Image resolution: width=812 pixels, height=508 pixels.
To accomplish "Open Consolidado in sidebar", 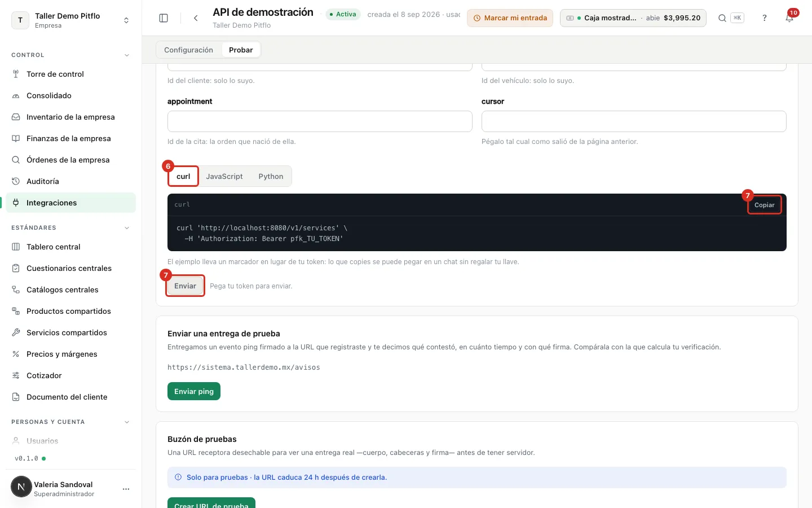I will 70,95.
